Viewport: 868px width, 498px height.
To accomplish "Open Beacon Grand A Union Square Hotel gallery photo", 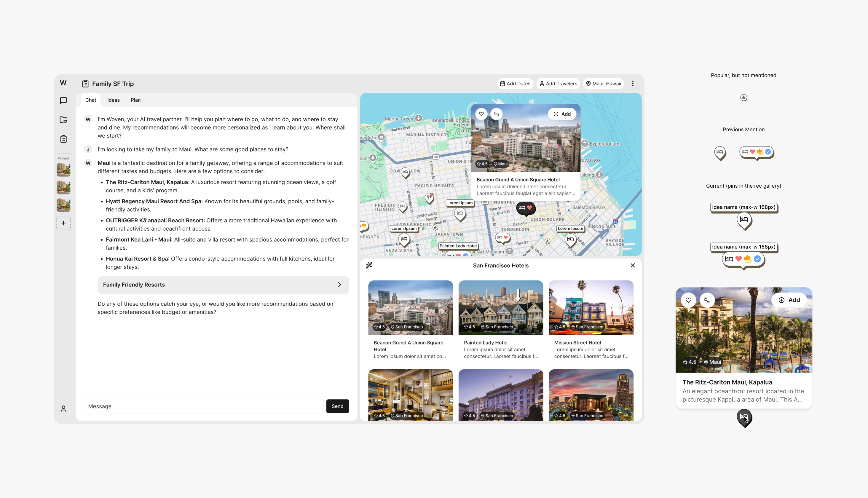I will [x=410, y=308].
